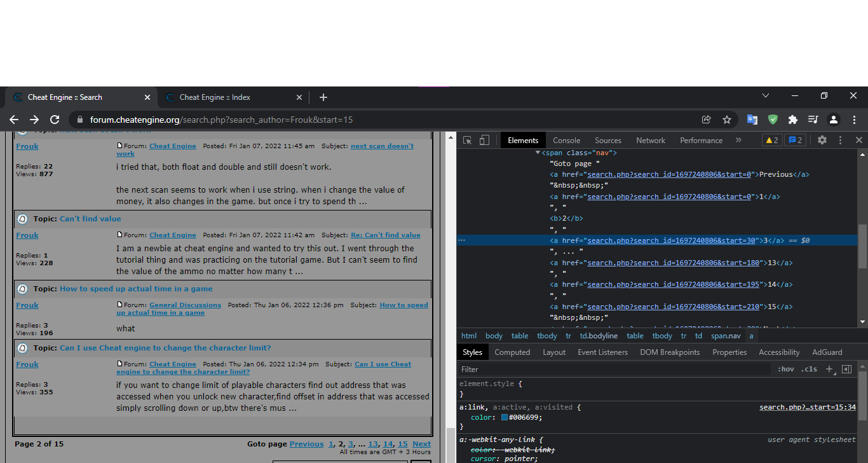Open the Google Translate extension icon

coord(752,120)
